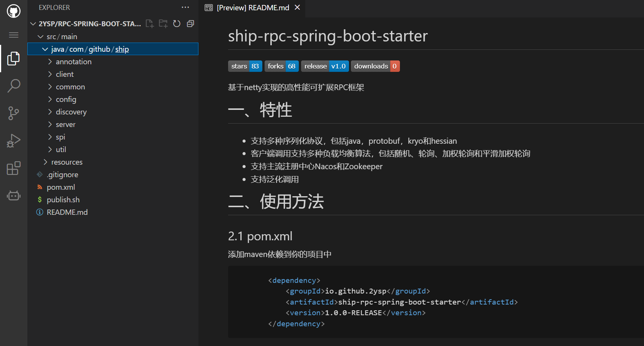The width and height of the screenshot is (644, 346).
Task: Click the release v1.0 badge
Action: (325, 66)
